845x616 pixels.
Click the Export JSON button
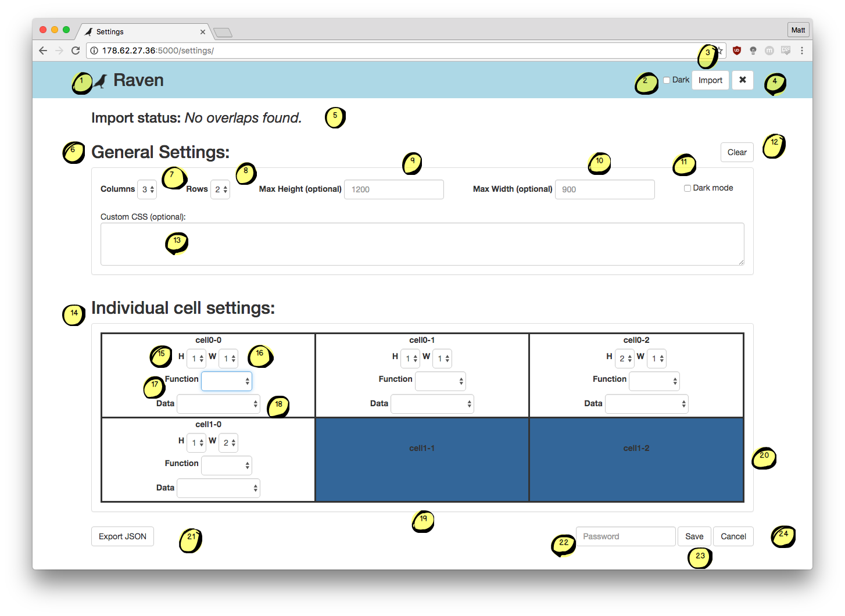pos(123,536)
